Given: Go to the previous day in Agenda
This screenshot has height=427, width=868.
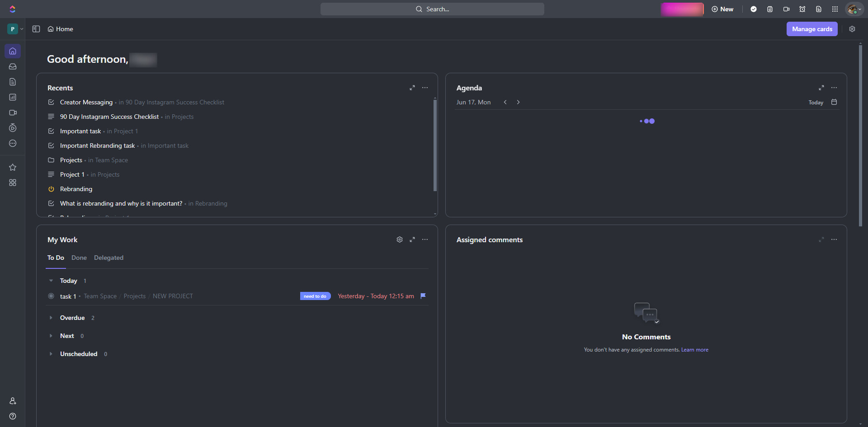Looking at the screenshot, I should (x=505, y=102).
